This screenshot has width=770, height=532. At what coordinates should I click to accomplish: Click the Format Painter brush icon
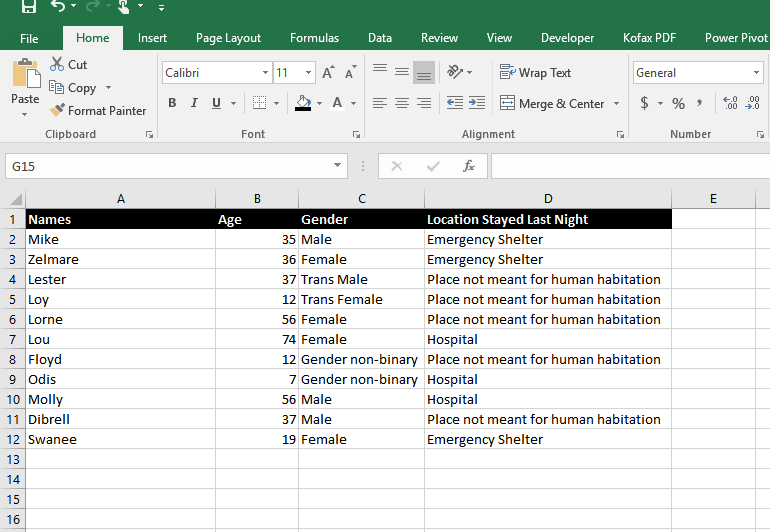57,110
